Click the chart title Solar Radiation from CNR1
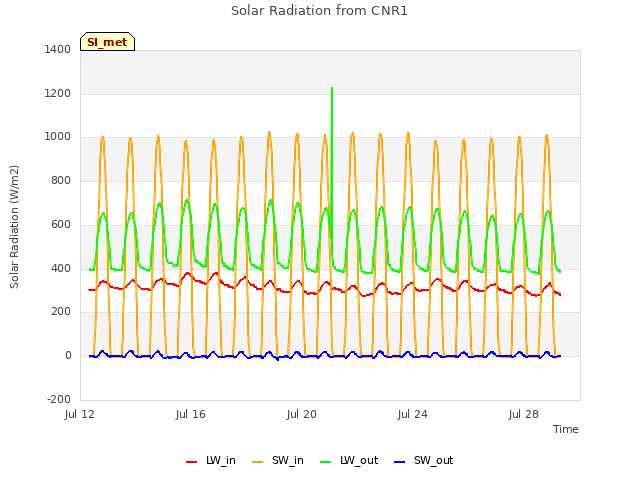The width and height of the screenshot is (640, 480). coord(319,11)
